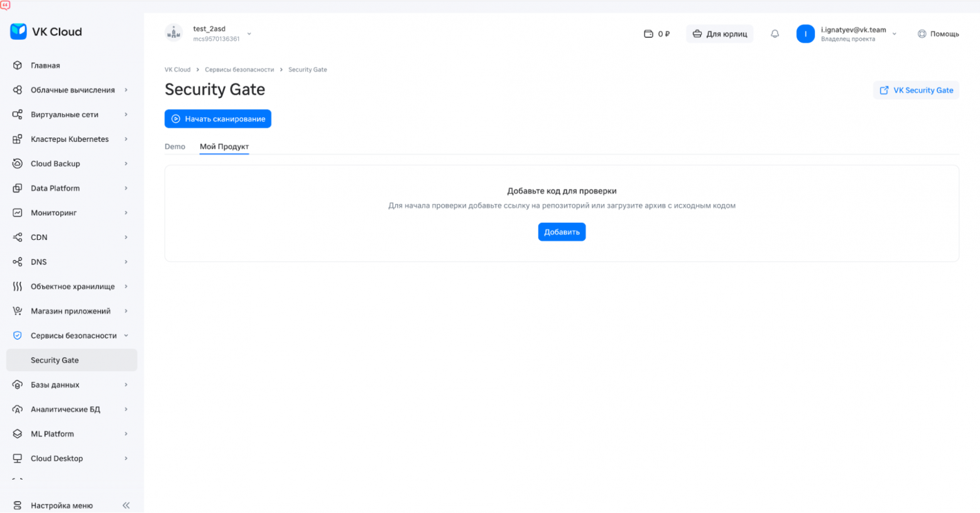Expand Базы данных submenu chevron

[x=126, y=384]
